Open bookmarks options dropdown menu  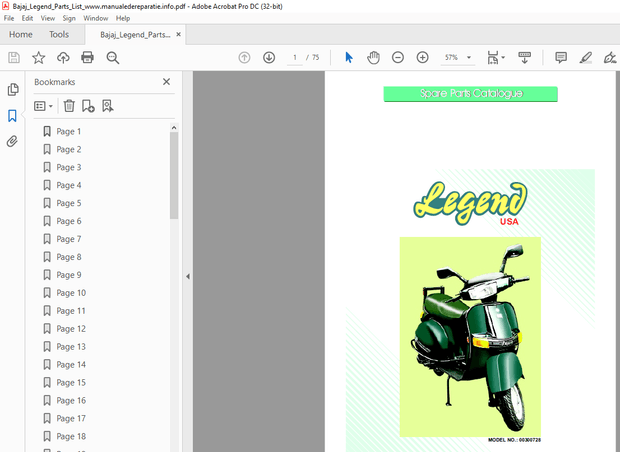coord(43,106)
